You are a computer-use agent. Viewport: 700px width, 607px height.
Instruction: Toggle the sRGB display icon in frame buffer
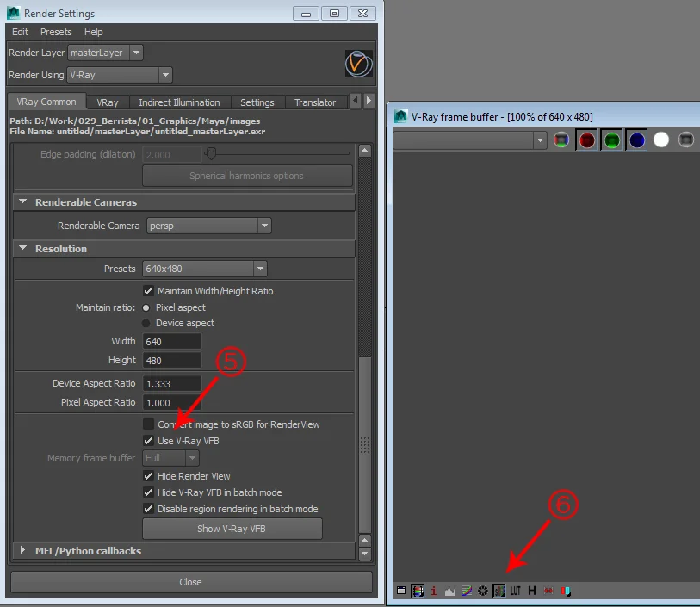pos(499,591)
